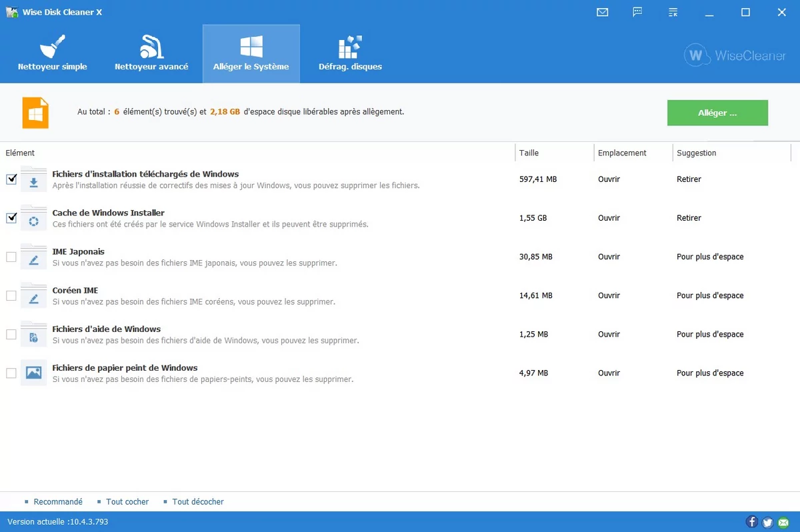Click the Cache de Windows Installer folder icon
Viewport: 800px width, 532px height.
[x=33, y=218]
